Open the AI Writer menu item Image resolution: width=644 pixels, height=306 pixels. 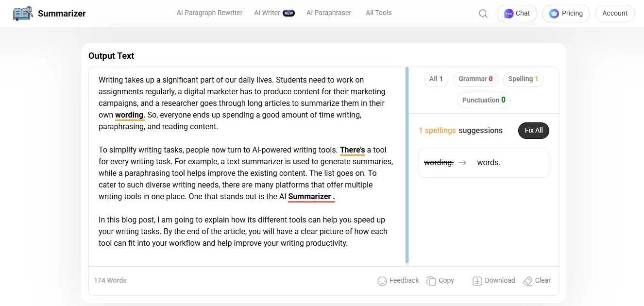point(268,13)
